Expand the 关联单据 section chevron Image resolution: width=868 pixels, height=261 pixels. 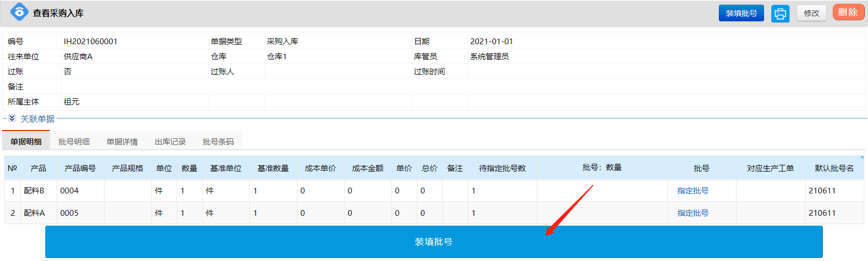tap(12, 119)
